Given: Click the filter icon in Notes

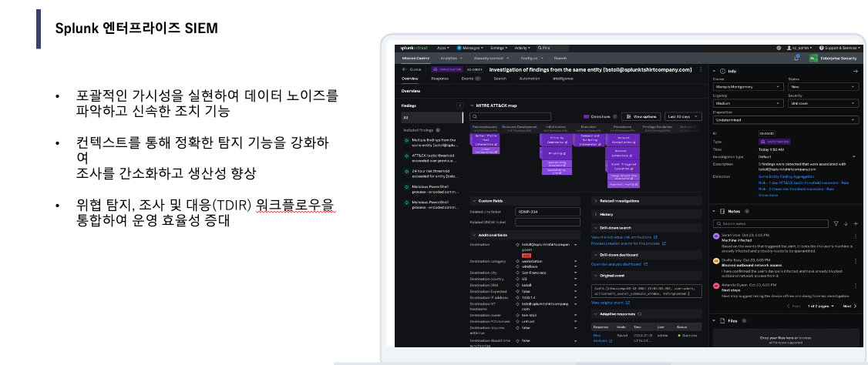Looking at the screenshot, I should (x=836, y=223).
